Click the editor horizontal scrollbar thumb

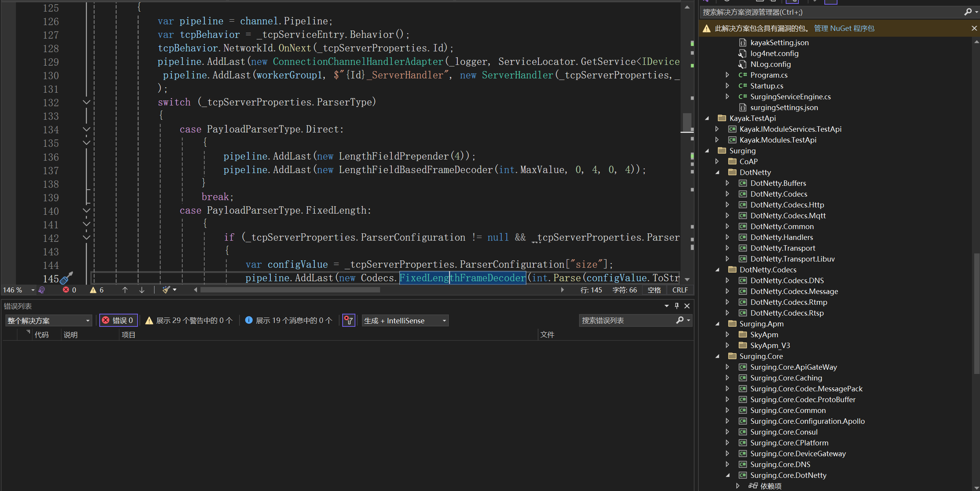pyautogui.click(x=290, y=290)
